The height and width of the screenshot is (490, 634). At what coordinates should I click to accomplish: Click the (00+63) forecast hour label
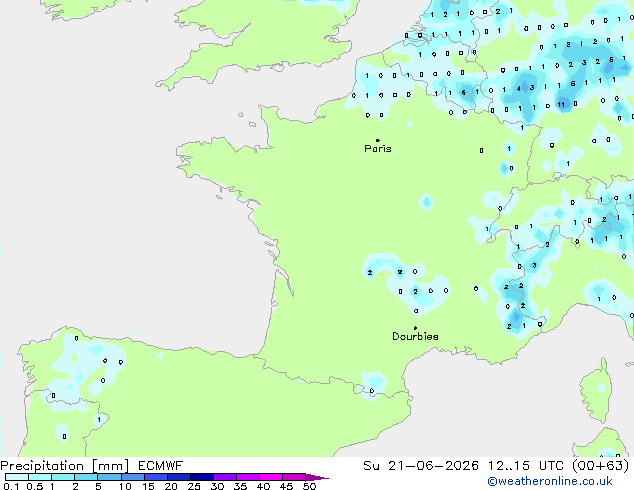(601, 466)
